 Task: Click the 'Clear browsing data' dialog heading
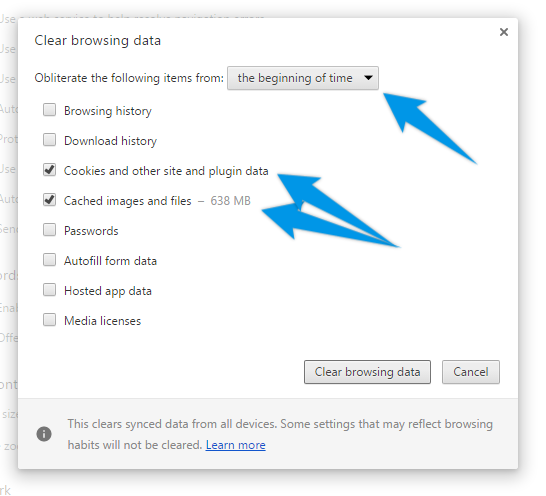[98, 40]
